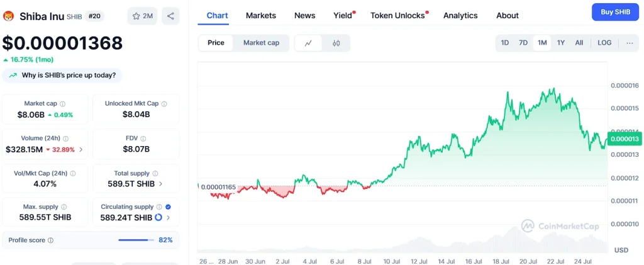Show Circulating supply info icon
644x265 pixels.
[x=159, y=207]
